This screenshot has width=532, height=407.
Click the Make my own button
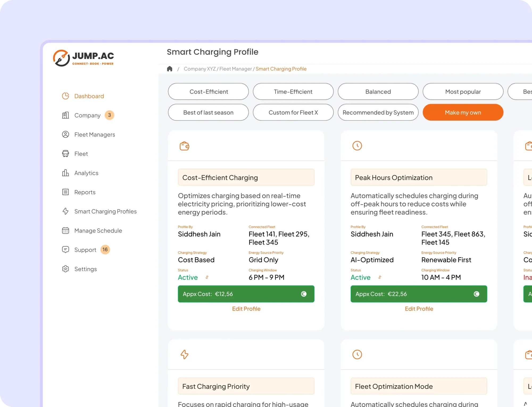(x=463, y=112)
